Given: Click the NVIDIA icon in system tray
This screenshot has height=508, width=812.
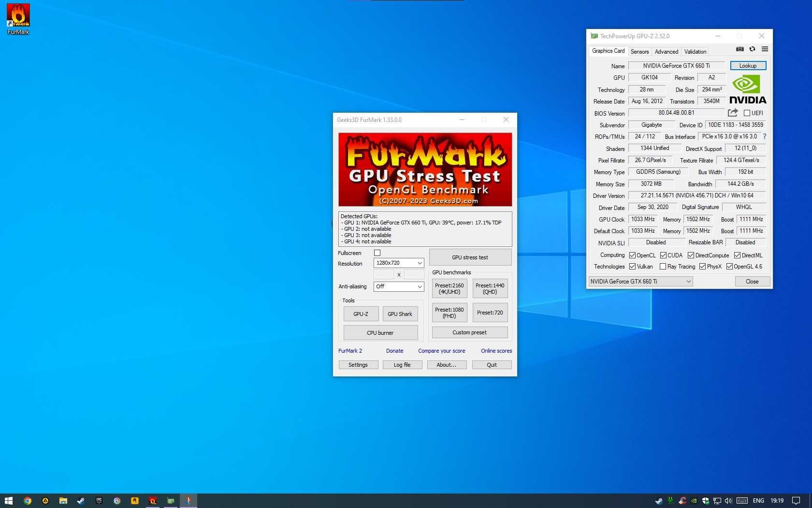Looking at the screenshot, I should click(694, 501).
